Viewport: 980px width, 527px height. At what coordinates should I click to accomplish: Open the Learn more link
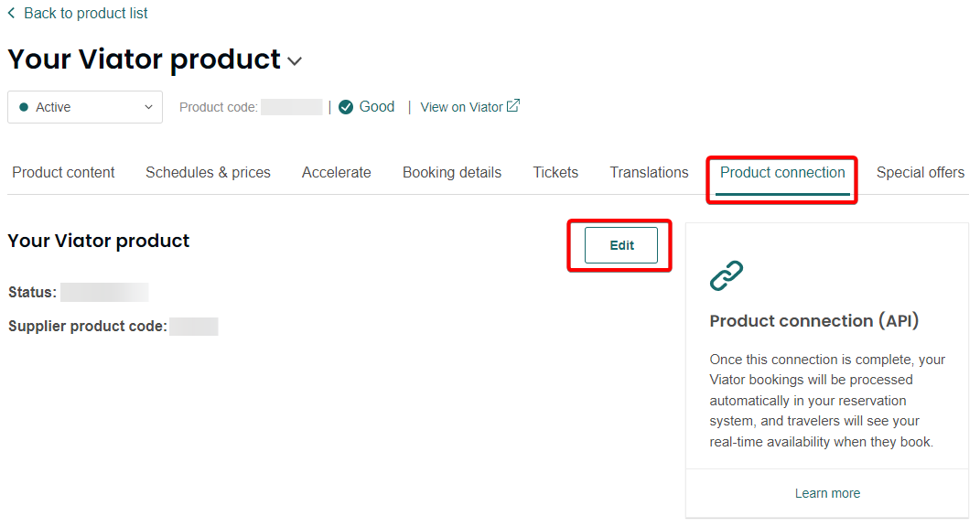827,493
